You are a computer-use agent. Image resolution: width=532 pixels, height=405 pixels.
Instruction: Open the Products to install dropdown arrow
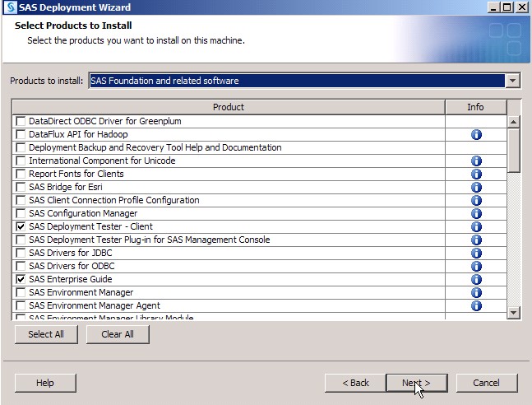click(x=512, y=81)
